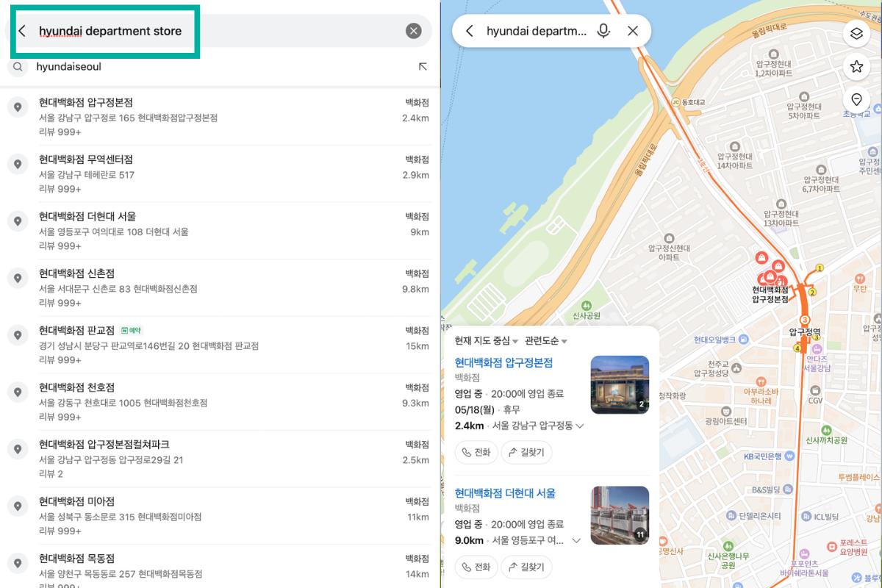The image size is (882, 588).
Task: Get directions to 더현대 서울 with 길찾기
Action: (527, 567)
